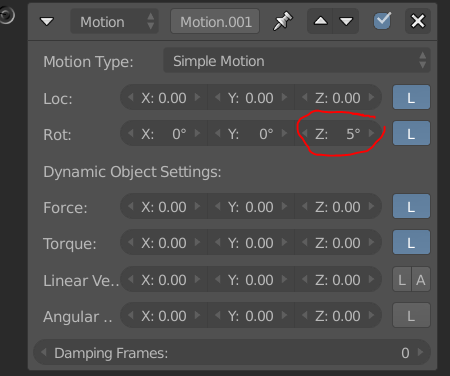Collapse the Motion actuator panel
Viewport: 450px width, 376px height.
(x=47, y=22)
